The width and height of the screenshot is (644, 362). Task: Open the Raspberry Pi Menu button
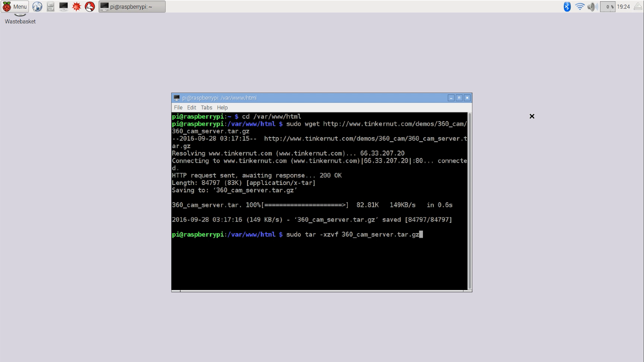click(15, 6)
